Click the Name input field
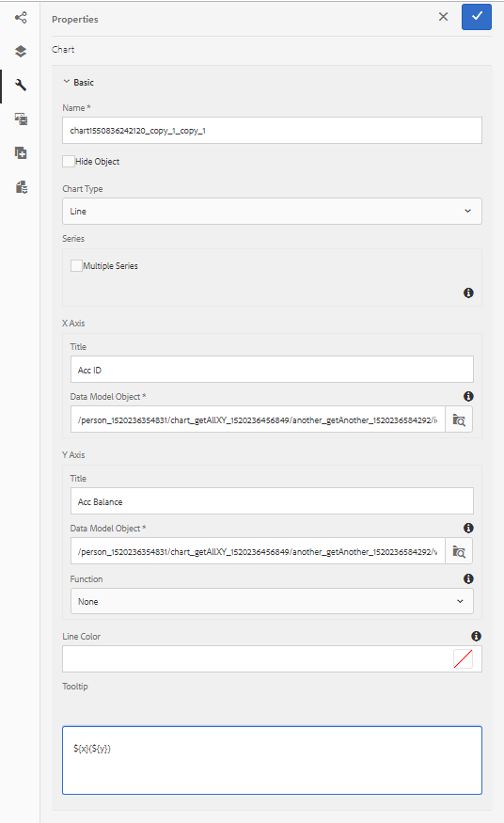Screen dimensions: 504x823 [272, 130]
